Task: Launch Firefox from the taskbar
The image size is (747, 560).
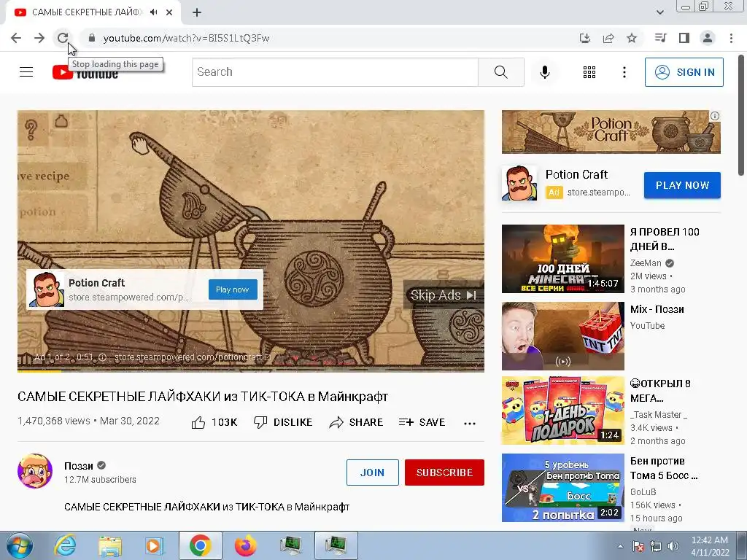Action: pyautogui.click(x=245, y=545)
